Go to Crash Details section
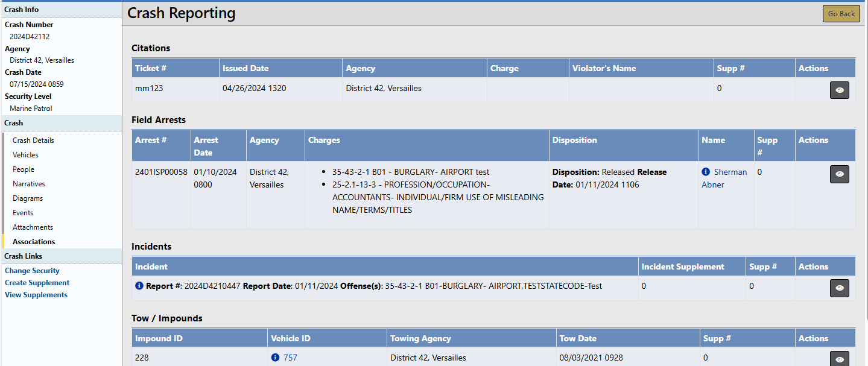This screenshot has height=366, width=868. click(33, 140)
